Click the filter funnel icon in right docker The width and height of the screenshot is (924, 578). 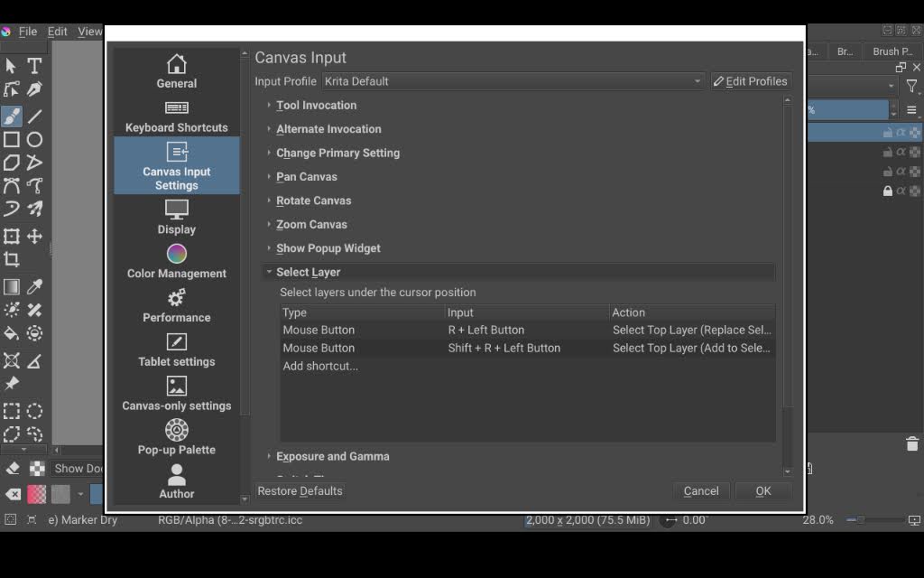(911, 86)
